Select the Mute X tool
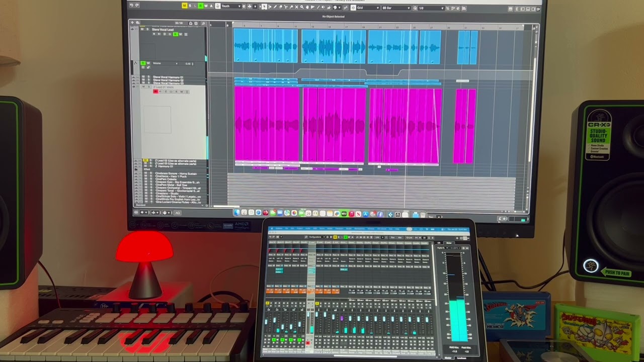Viewport: 644px width, 362px height. [x=296, y=6]
